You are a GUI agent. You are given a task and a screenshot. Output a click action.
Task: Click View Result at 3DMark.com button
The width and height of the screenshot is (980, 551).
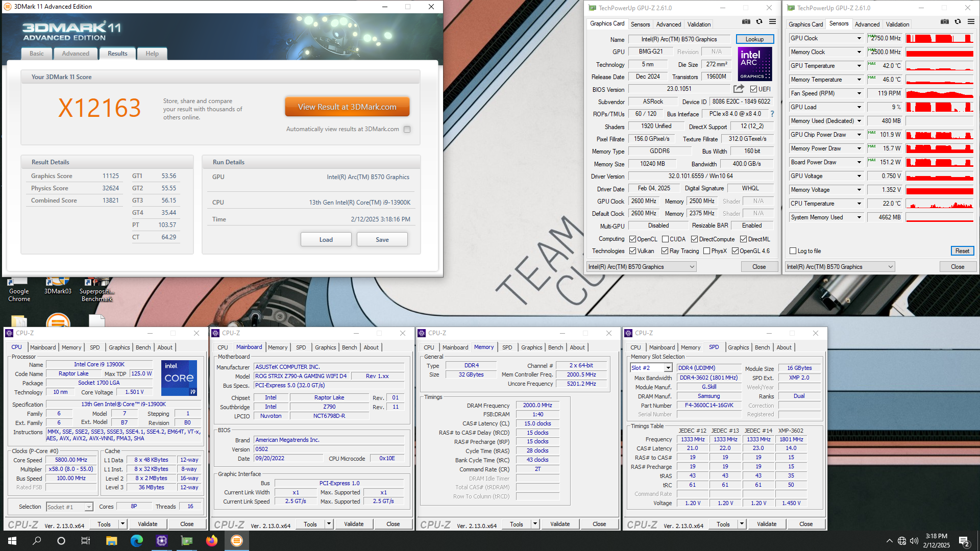tap(347, 107)
